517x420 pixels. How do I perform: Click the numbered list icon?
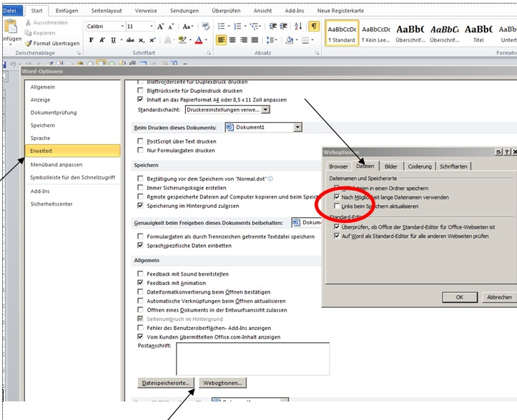(x=237, y=26)
